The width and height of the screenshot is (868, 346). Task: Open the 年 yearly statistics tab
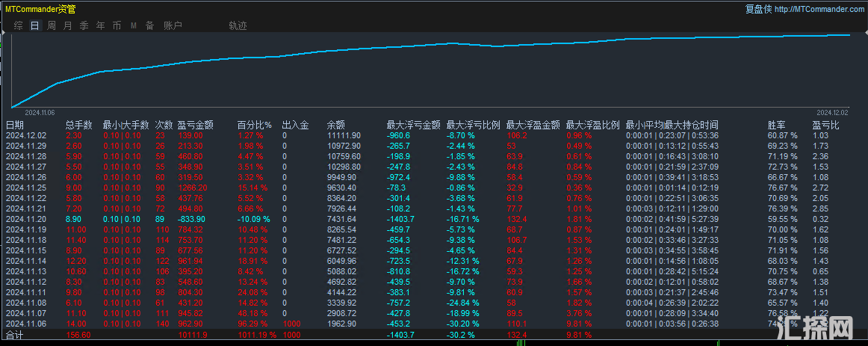[101, 25]
